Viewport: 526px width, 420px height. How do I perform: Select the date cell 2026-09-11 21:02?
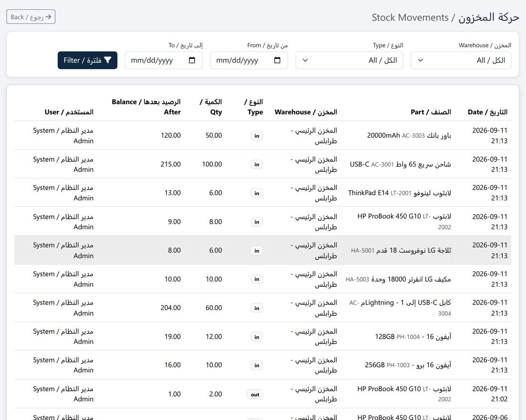tap(490, 394)
